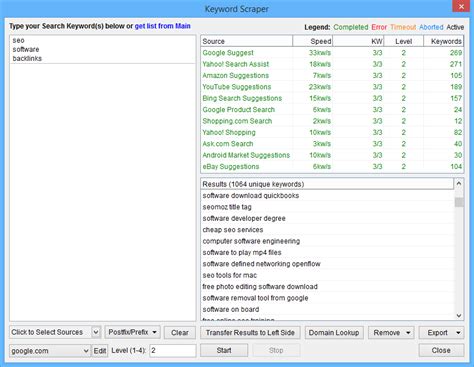This screenshot has height=367, width=474.
Task: Select the Google Suggest source row
Action: 332,53
